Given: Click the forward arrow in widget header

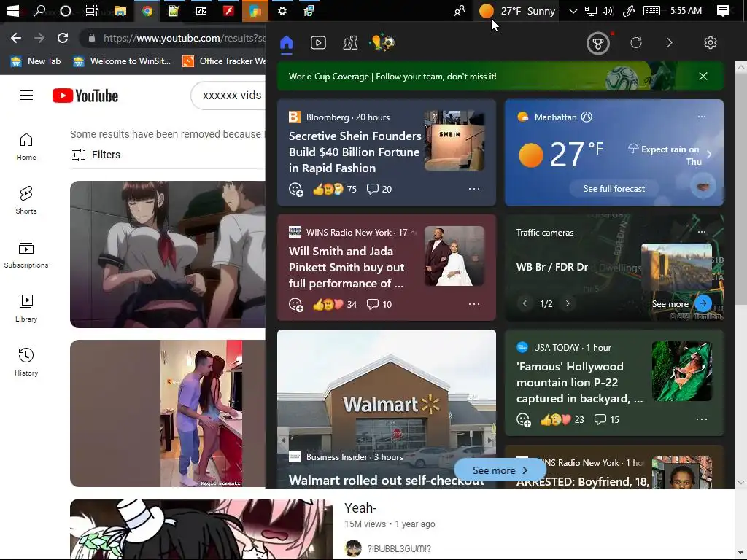Looking at the screenshot, I should coord(670,43).
